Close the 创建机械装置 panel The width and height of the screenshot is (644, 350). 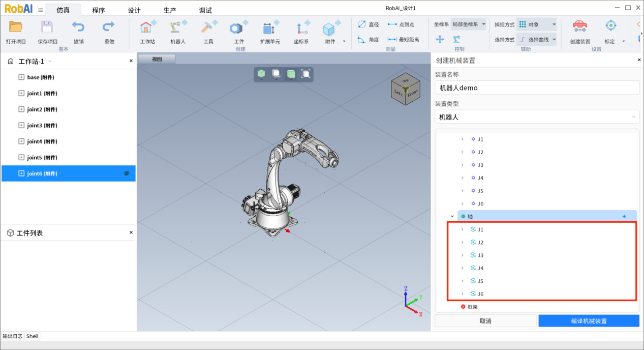639,60
